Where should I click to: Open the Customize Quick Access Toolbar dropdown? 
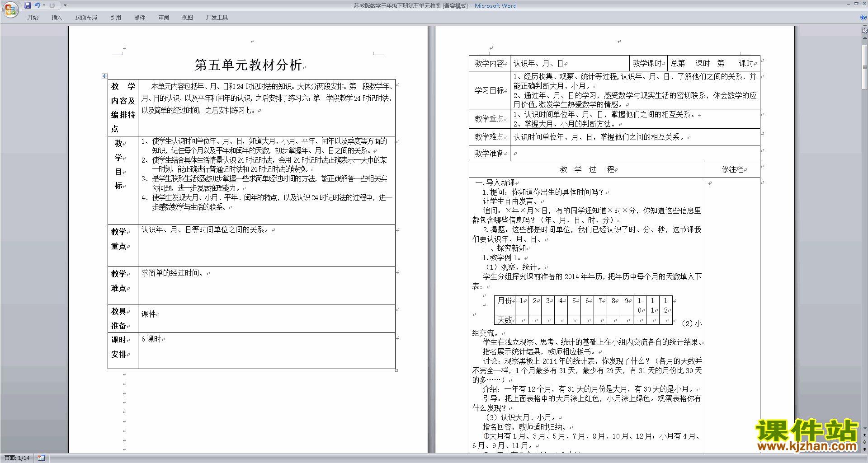[x=66, y=5]
